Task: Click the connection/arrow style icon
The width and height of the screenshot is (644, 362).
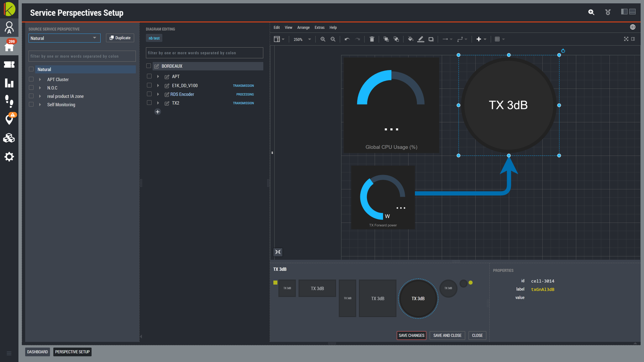Action: [x=445, y=39]
